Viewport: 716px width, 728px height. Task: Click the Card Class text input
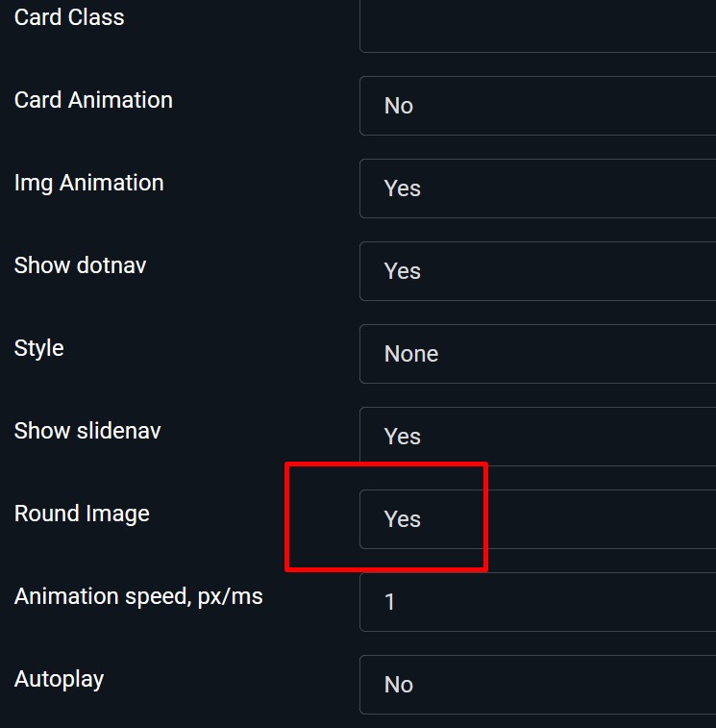538,24
